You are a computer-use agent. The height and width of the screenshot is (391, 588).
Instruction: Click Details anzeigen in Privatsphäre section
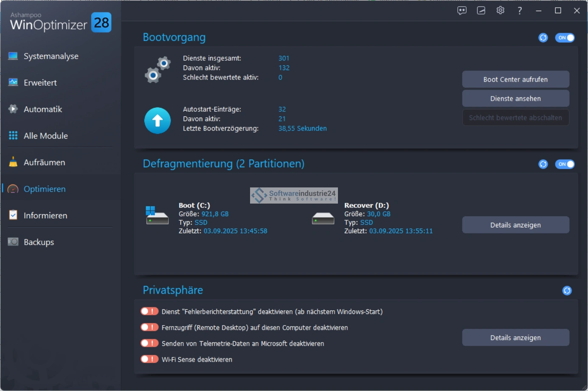[x=515, y=338]
